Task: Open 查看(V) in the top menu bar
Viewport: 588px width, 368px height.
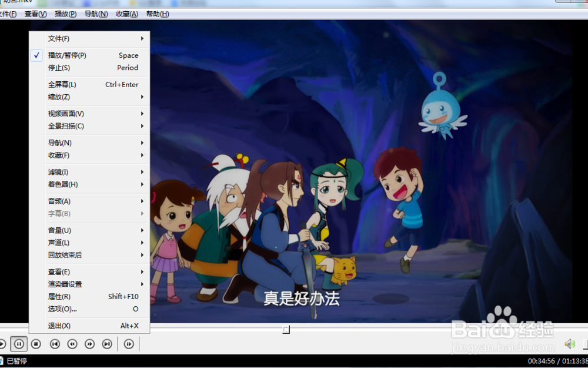Action: coord(36,14)
